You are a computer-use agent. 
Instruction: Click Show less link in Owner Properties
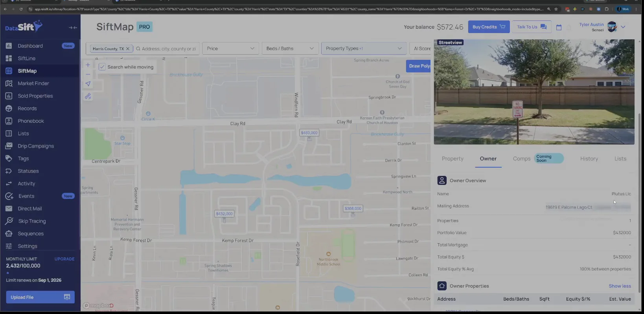click(x=620, y=286)
